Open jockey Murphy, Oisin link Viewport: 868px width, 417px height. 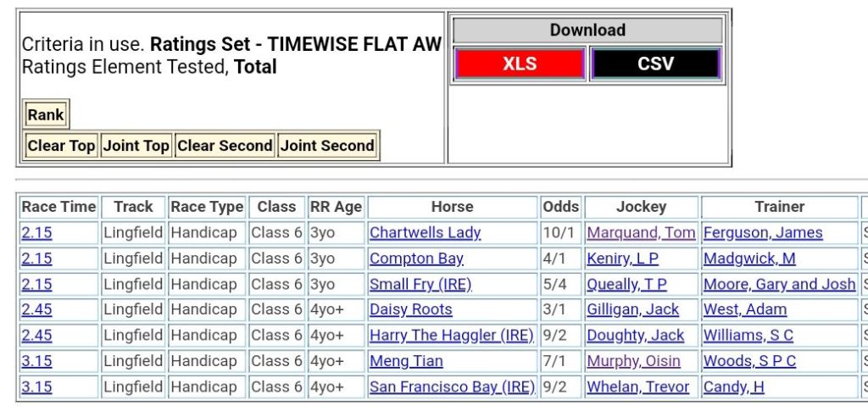(633, 361)
